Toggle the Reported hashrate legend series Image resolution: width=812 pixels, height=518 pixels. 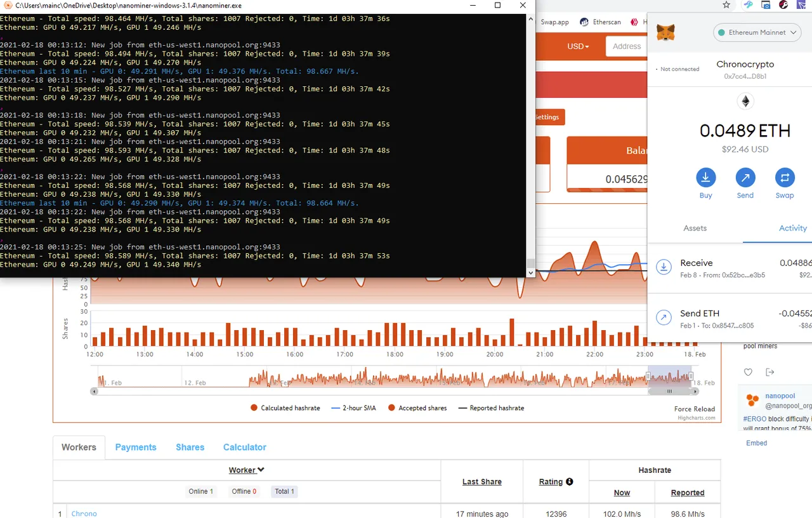click(492, 408)
